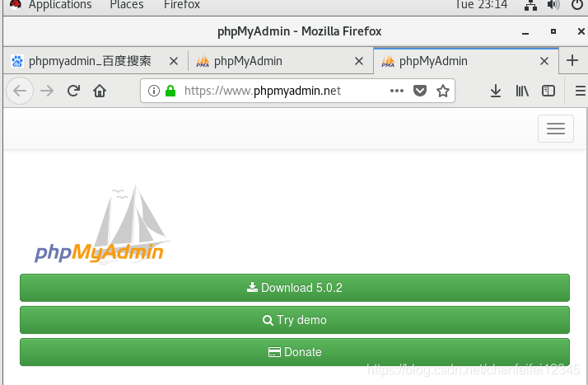This screenshot has width=588, height=385.
Task: View the green padlock connection details
Action: pyautogui.click(x=170, y=91)
